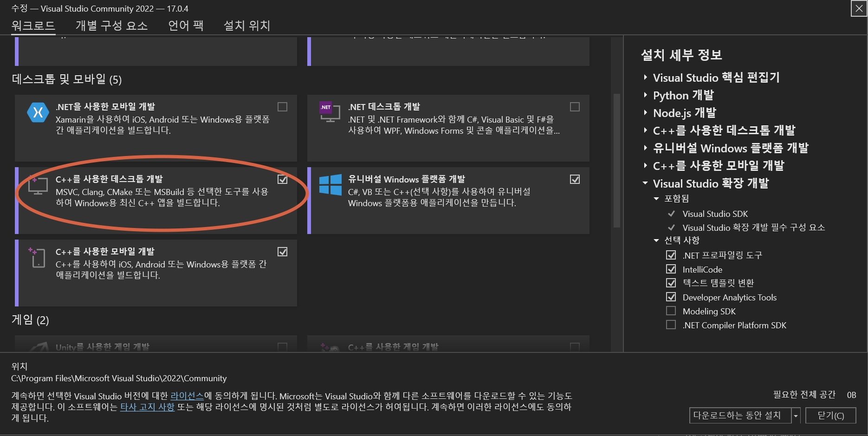
Task: Enable Modeling SDK option
Action: [671, 311]
